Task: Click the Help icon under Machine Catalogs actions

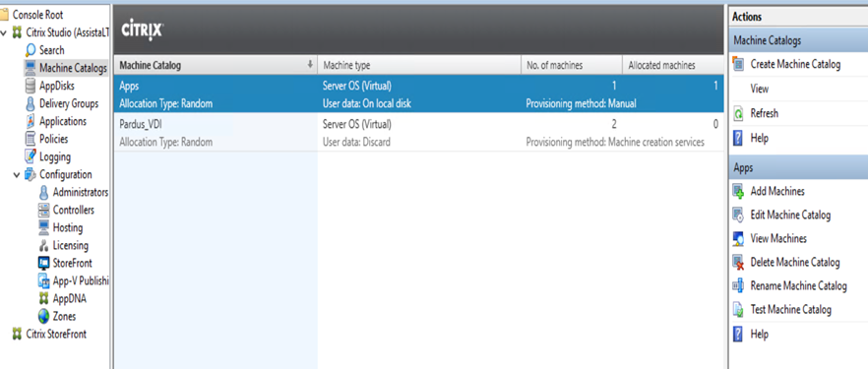Action: click(x=738, y=138)
